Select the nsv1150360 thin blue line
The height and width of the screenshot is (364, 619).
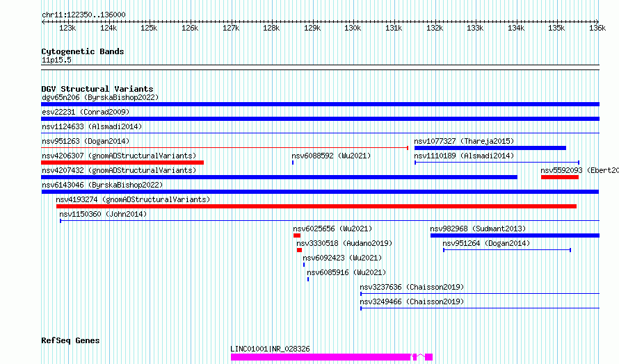(330, 221)
